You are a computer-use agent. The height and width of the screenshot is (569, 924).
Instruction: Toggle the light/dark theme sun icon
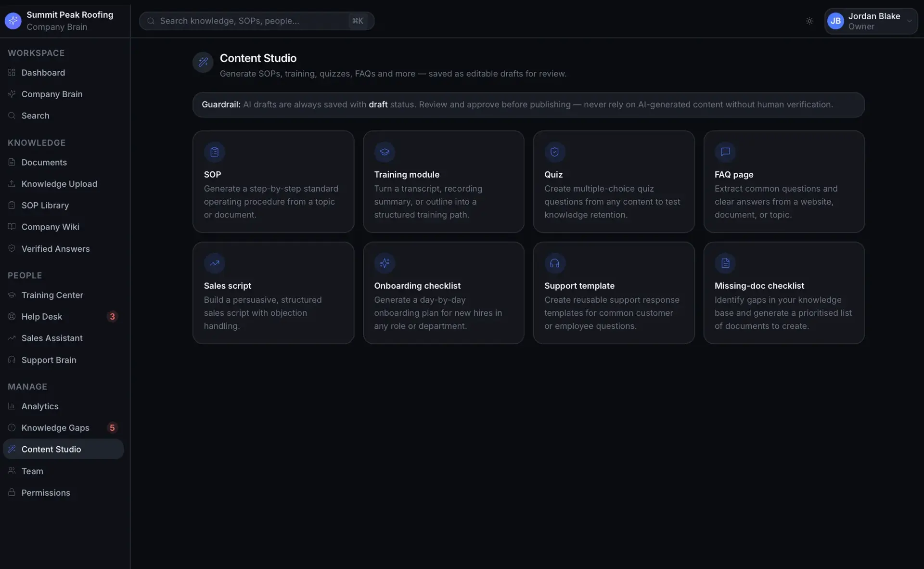click(x=809, y=21)
